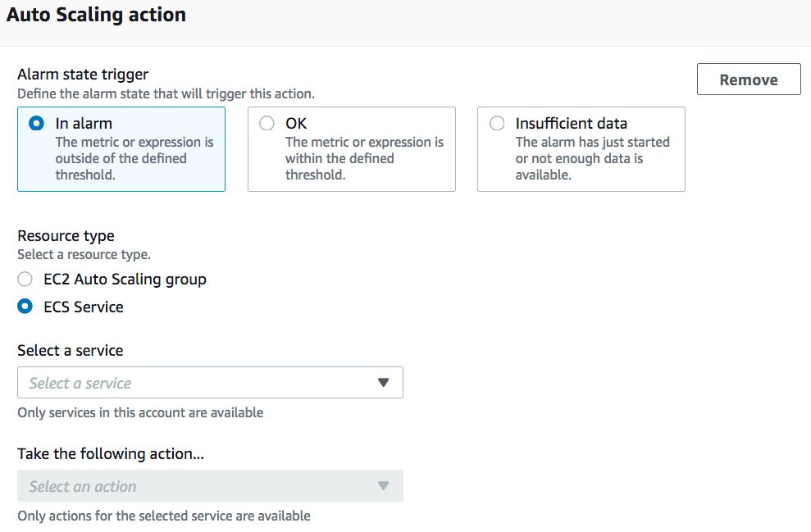This screenshot has width=811, height=532.
Task: Click the arrow icon of the action dropdown
Action: point(383,486)
